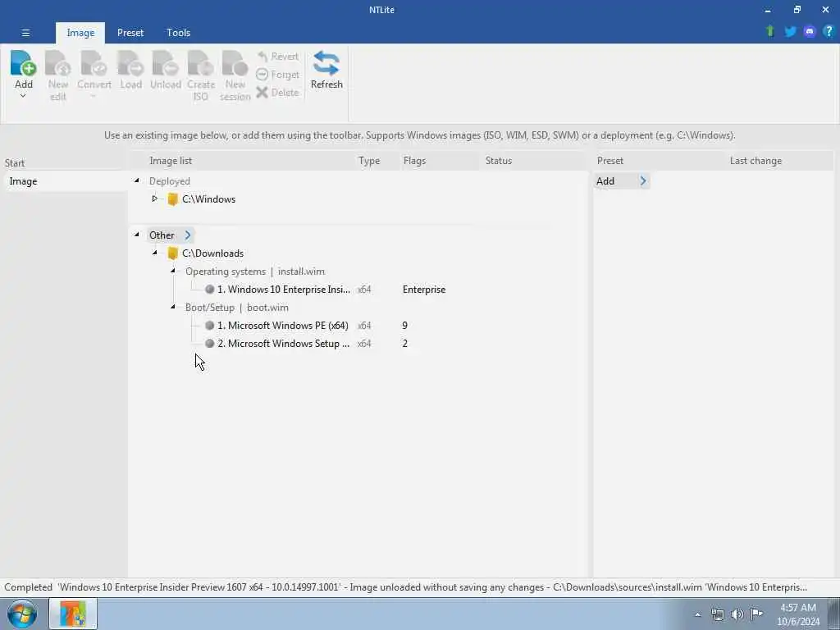
Task: Restore down the NTLite window
Action: click(x=797, y=10)
